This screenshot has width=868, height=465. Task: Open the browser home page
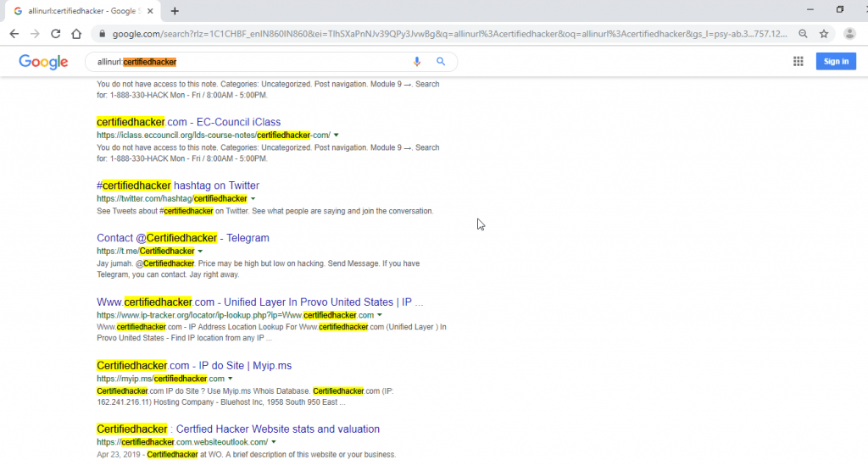click(x=76, y=34)
